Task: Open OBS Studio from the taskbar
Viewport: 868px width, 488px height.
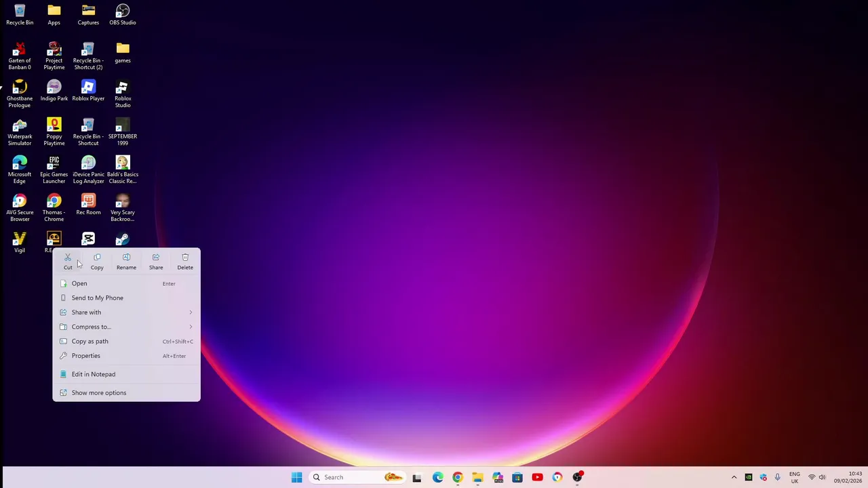Action: (577, 477)
